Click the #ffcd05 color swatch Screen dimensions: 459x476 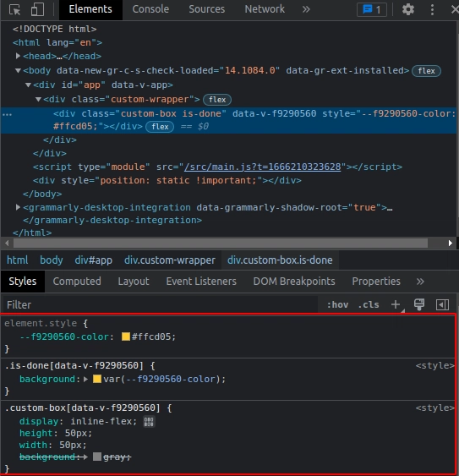point(126,336)
